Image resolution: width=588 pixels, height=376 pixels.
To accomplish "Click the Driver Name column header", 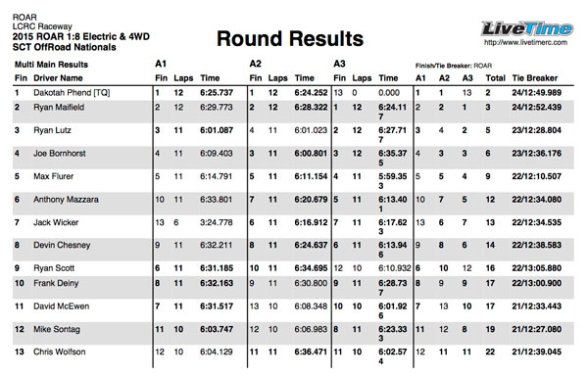I will click(58, 78).
